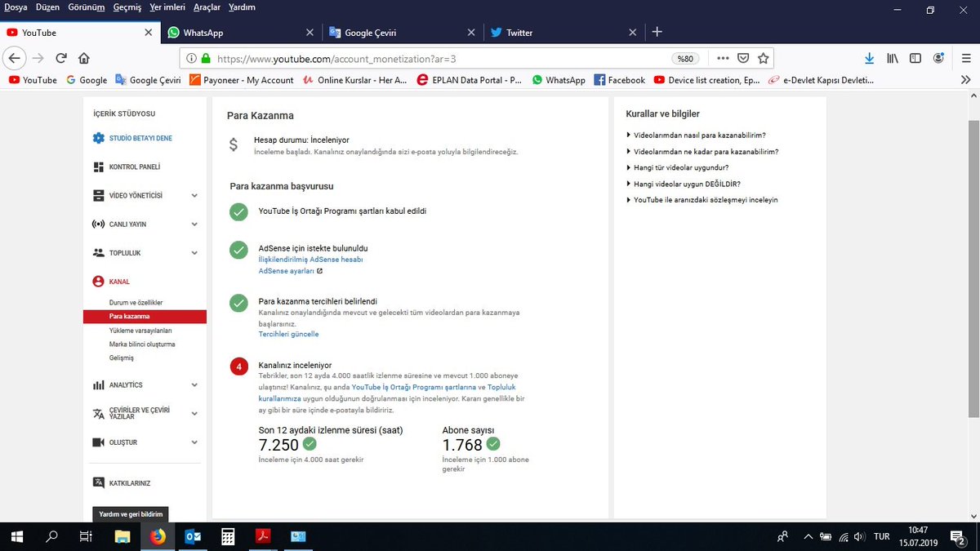This screenshot has height=551, width=980.
Task: Close the Google Çeviri tab
Action: tap(470, 33)
